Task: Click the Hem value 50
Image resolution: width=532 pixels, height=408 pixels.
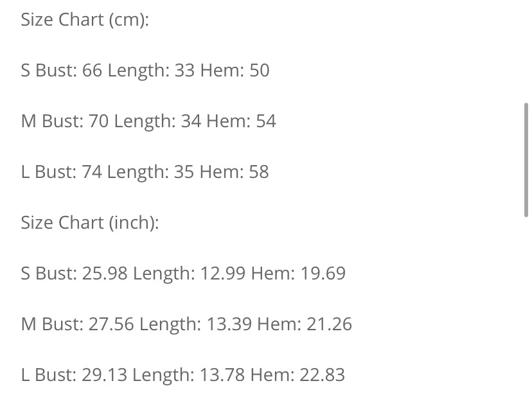Action: (259, 71)
